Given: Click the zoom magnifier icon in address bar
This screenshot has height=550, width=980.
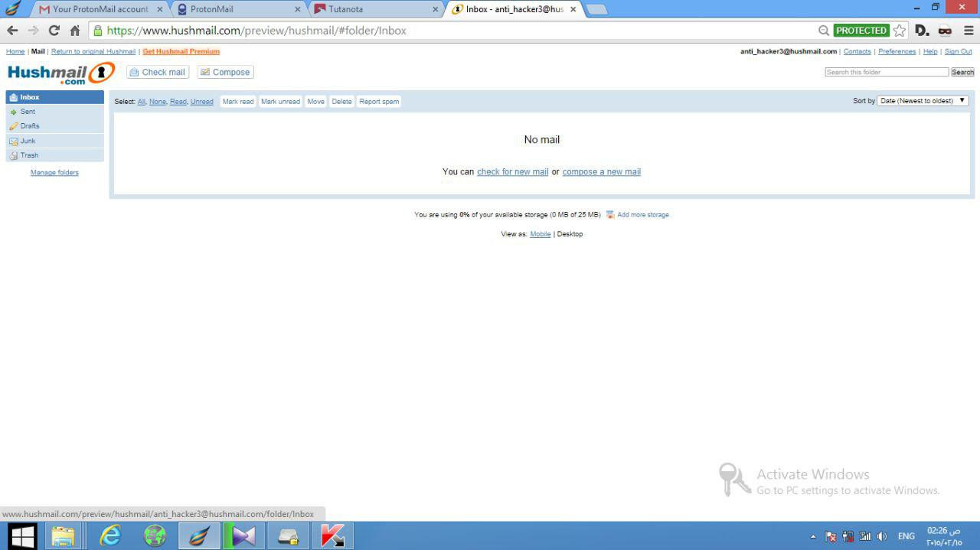Looking at the screenshot, I should coord(824,31).
